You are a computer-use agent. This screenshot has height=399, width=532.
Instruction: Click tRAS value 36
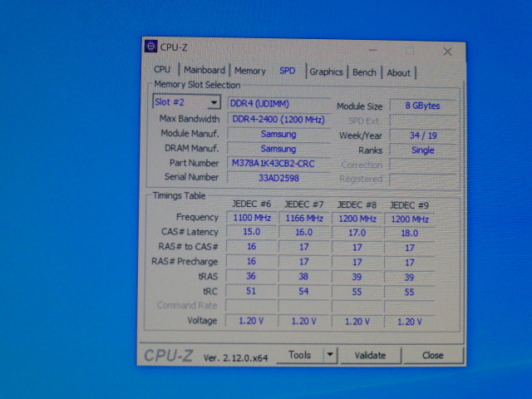[251, 276]
